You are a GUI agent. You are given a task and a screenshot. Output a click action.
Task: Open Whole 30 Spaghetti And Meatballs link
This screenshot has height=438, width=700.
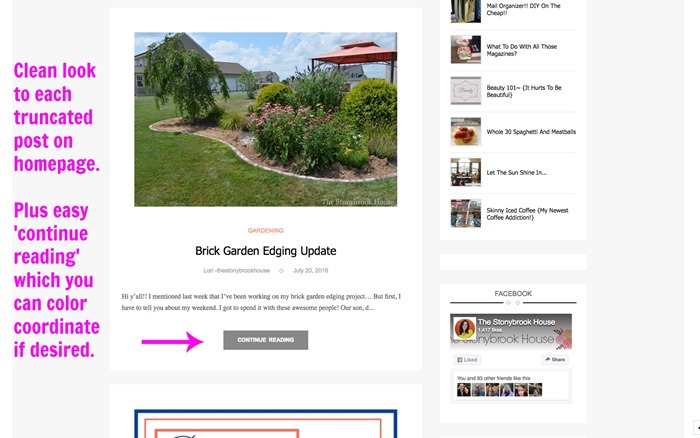pyautogui.click(x=531, y=132)
